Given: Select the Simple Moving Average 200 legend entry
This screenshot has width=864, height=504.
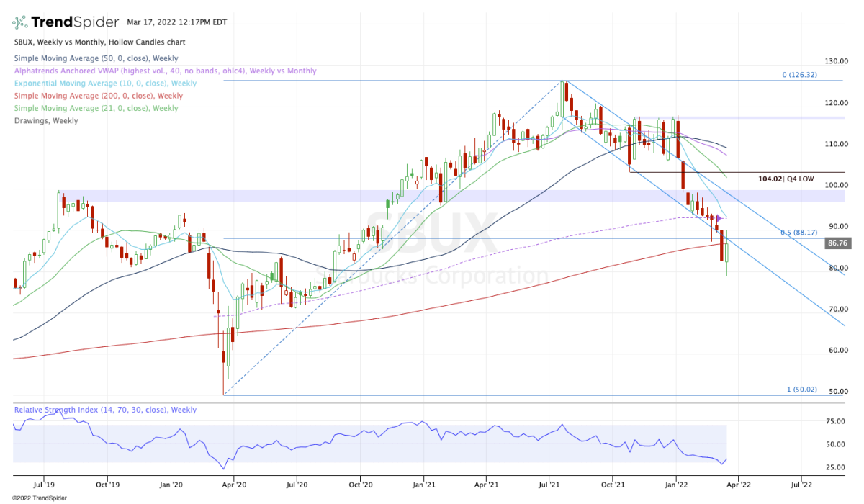Looking at the screenshot, I should (98, 96).
